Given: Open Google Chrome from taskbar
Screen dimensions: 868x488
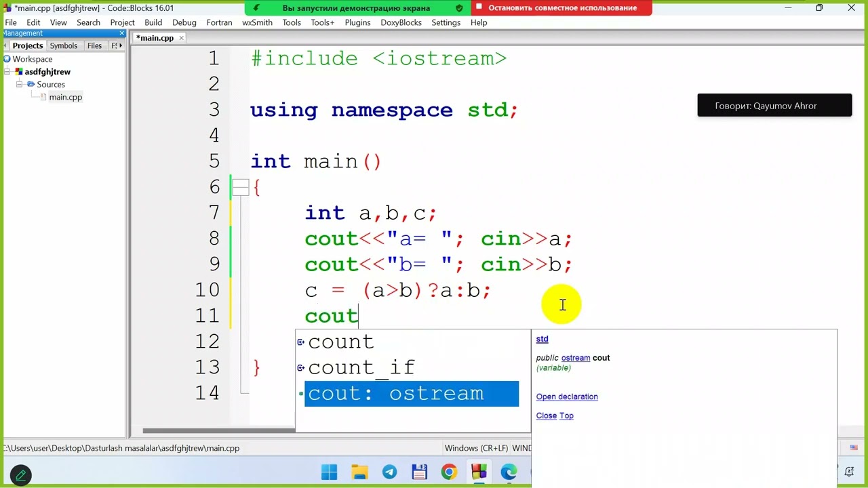Looking at the screenshot, I should (449, 472).
